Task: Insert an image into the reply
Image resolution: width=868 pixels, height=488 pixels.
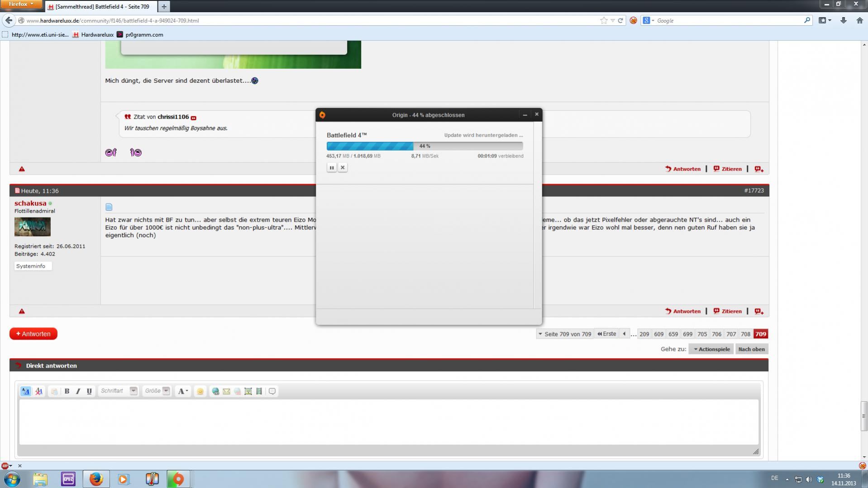Action: tap(248, 391)
